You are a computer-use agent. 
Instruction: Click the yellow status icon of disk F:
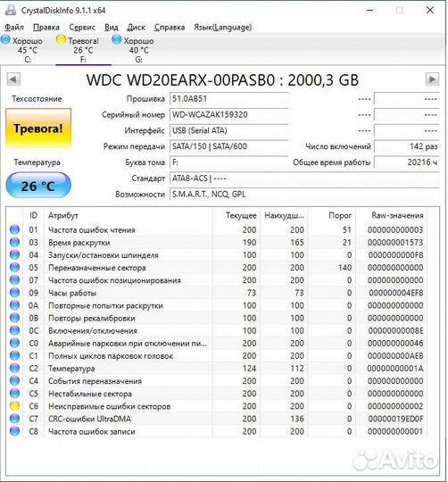[x=62, y=39]
